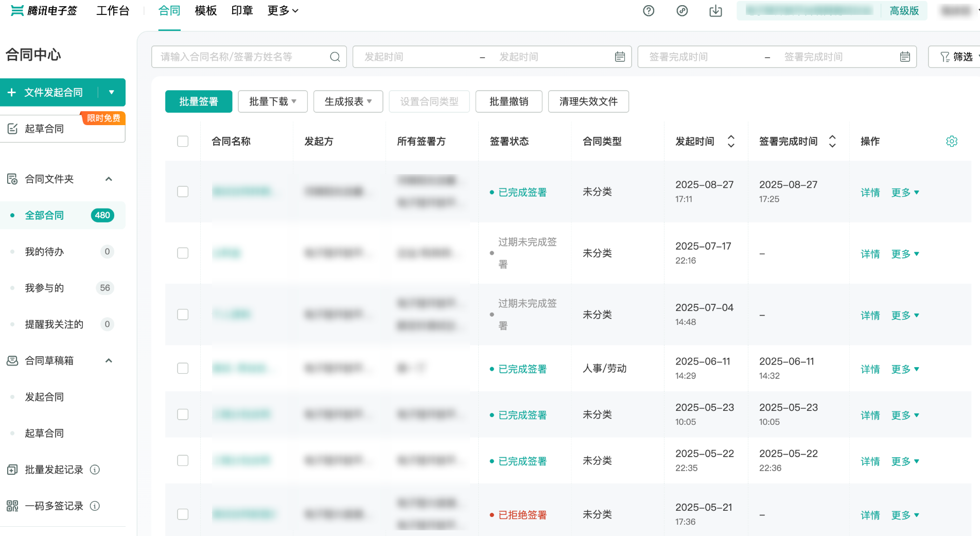Open the calendar icon for 签署完成时间 range

coord(905,57)
